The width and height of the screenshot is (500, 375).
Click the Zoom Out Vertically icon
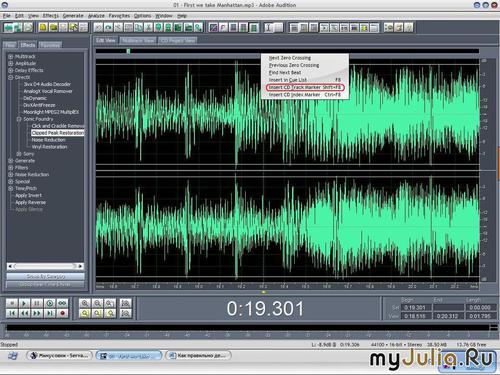pos(126,313)
